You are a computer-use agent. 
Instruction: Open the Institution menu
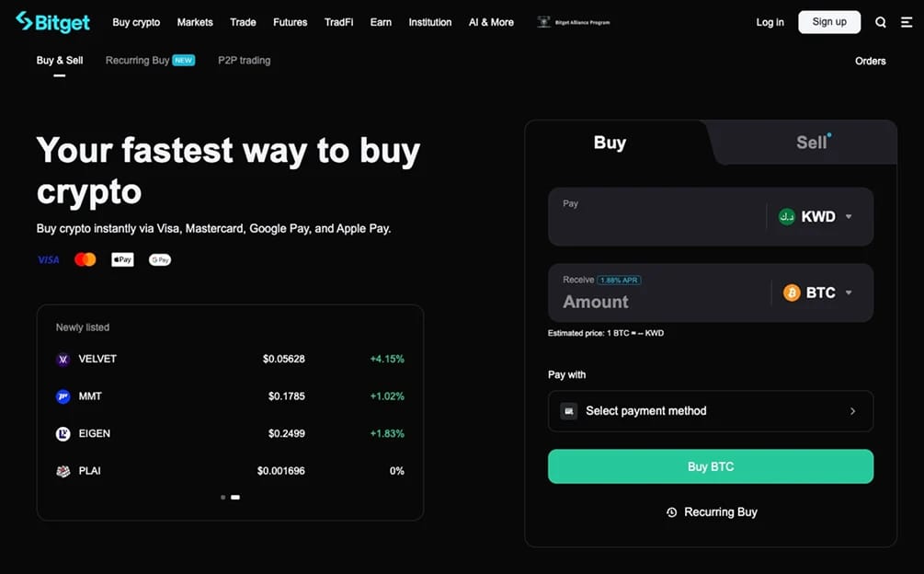(x=430, y=22)
